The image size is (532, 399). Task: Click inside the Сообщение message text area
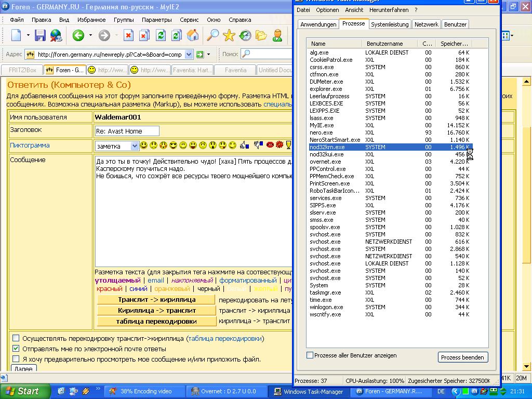pyautogui.click(x=193, y=211)
